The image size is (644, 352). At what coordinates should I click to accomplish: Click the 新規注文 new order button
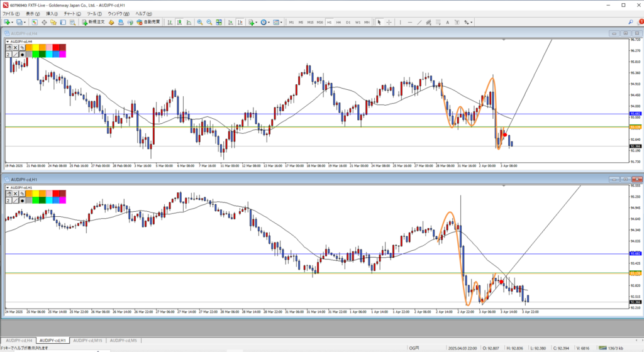coord(93,22)
